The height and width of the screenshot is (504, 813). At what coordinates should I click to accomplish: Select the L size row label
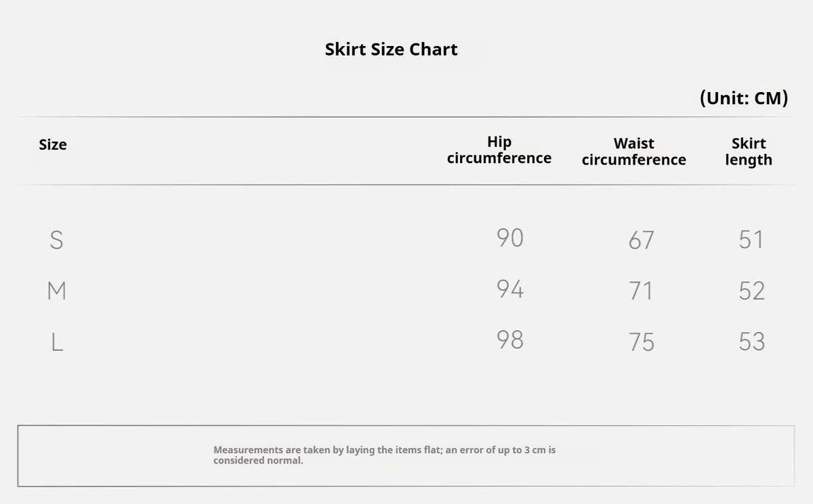tap(58, 342)
